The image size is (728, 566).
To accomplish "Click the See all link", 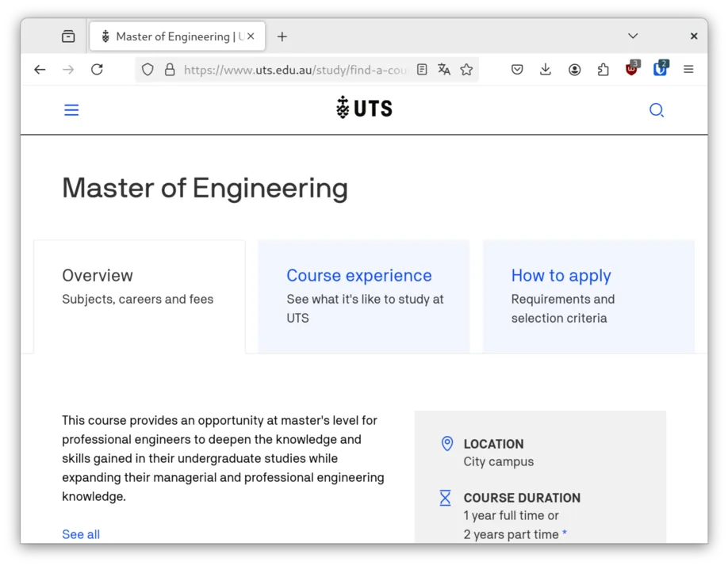I will pos(81,534).
